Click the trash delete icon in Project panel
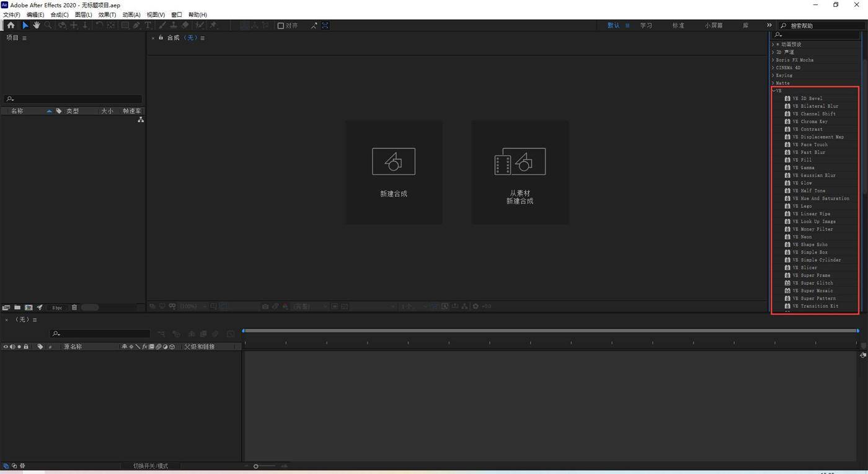This screenshot has height=474, width=868. click(x=74, y=307)
